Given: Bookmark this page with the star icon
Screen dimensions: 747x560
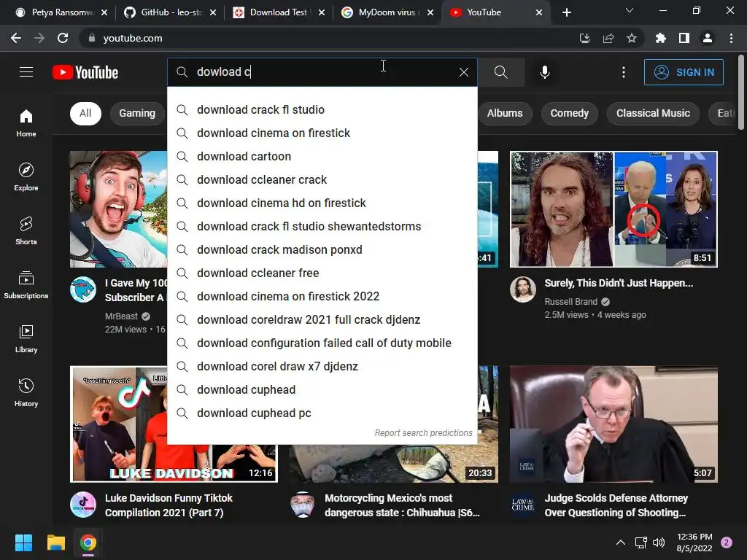Looking at the screenshot, I should point(632,38).
